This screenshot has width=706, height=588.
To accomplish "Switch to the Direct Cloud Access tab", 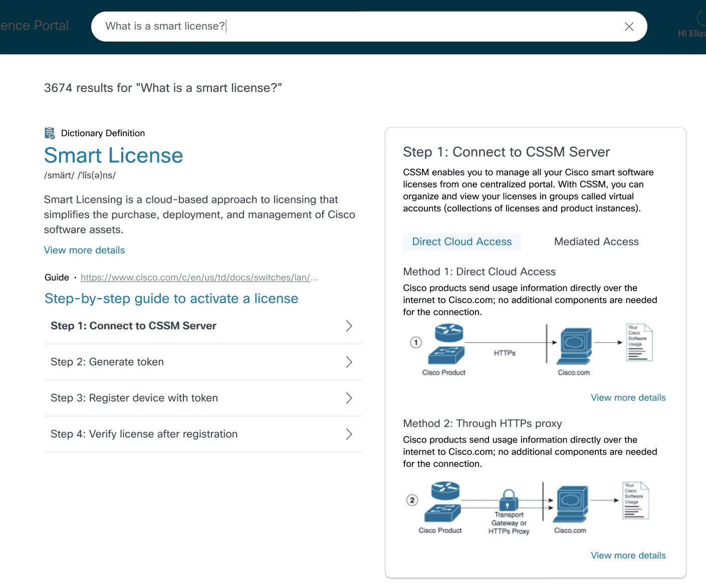I will (x=462, y=242).
